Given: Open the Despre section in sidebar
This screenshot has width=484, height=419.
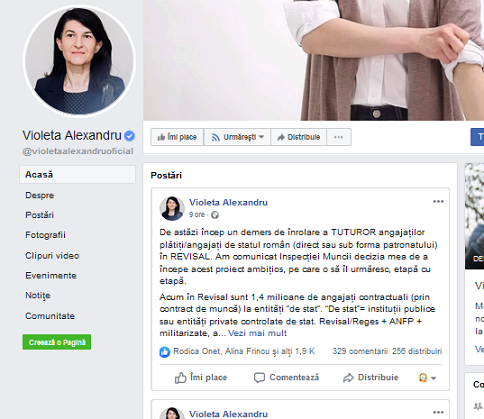Looking at the screenshot, I should (40, 195).
